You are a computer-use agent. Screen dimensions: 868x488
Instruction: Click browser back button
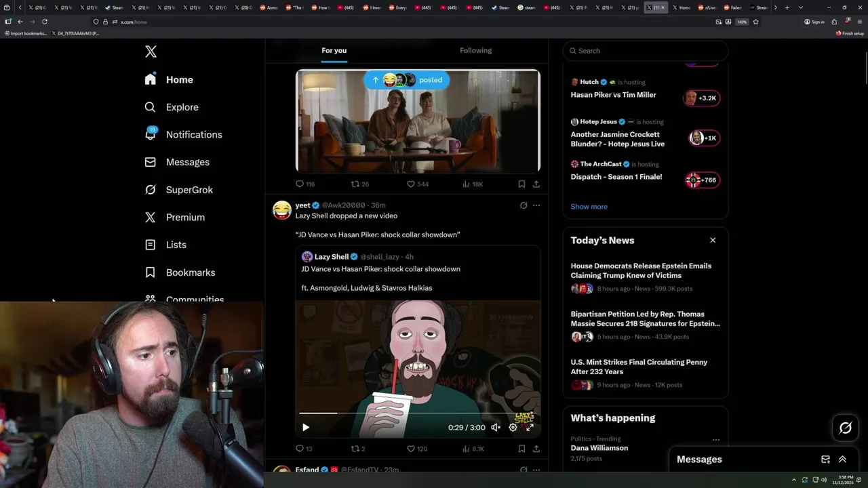(20, 22)
